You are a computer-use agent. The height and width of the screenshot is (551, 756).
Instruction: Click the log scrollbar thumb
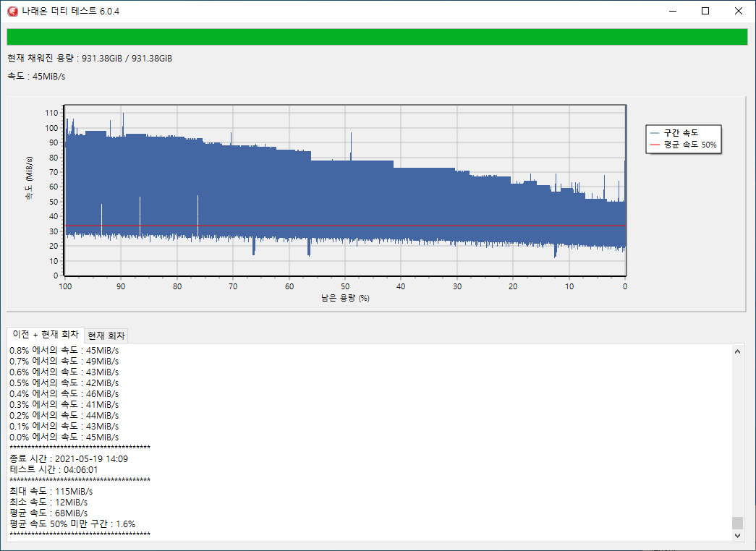pos(737,523)
